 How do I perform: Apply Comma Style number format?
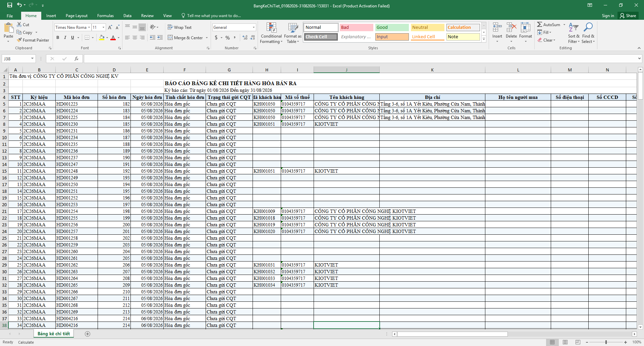(235, 38)
